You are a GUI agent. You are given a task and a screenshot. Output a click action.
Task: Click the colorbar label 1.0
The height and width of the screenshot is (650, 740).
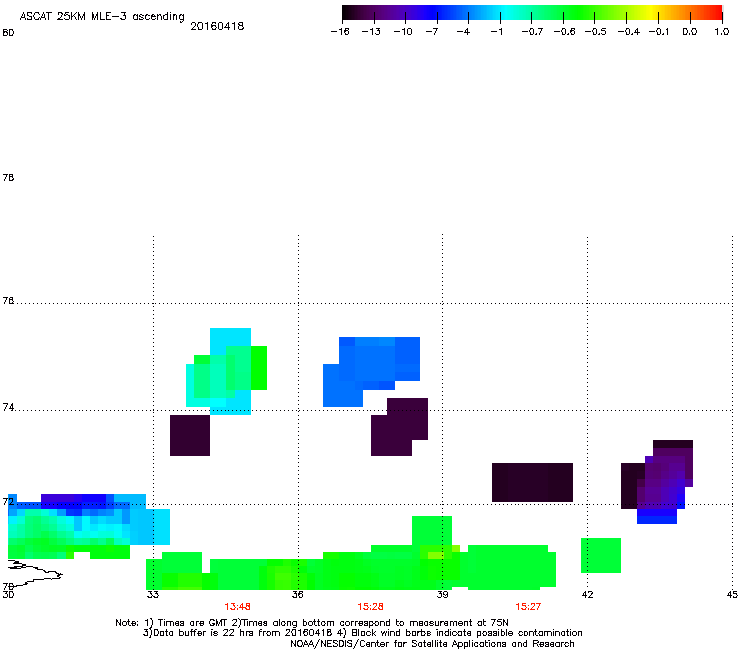tap(722, 32)
